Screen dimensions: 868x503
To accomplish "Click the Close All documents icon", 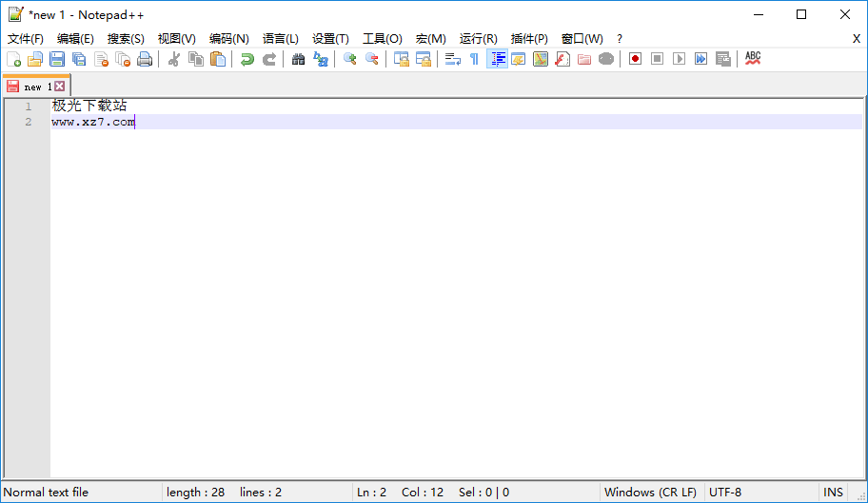I will (123, 59).
